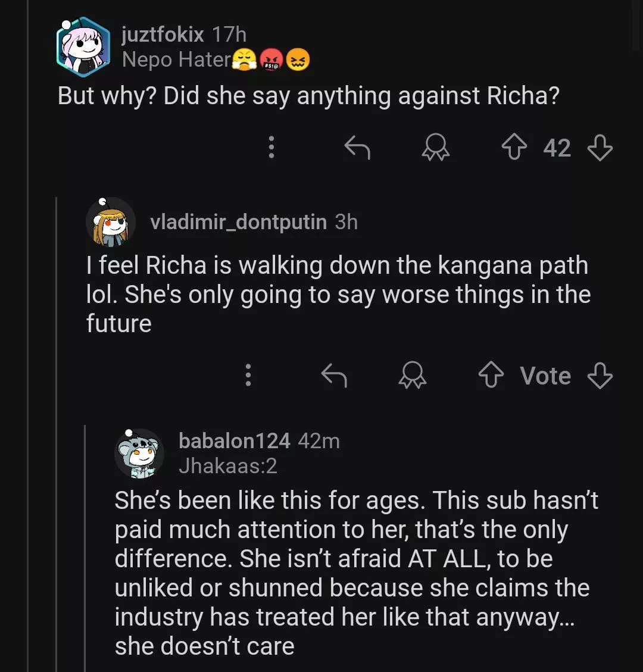Viewport: 643px width, 672px height.
Task: Give award to juztfokix's comment
Action: (x=435, y=148)
